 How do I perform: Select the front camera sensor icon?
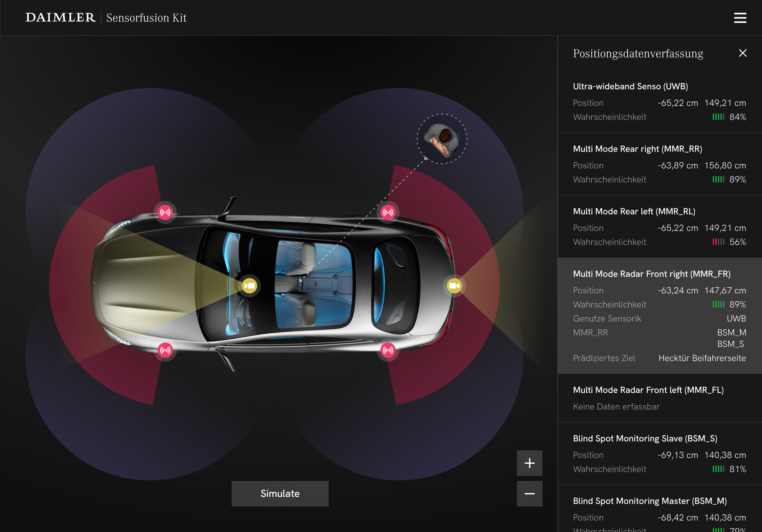pos(250,285)
